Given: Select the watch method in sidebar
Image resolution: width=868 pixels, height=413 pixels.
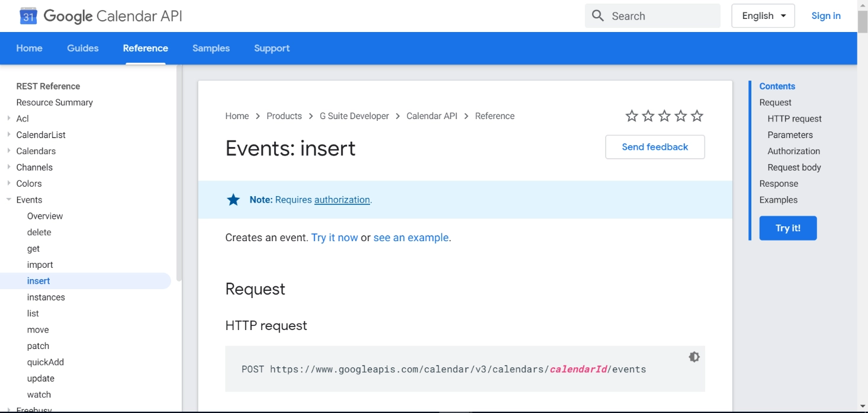Looking at the screenshot, I should 39,395.
